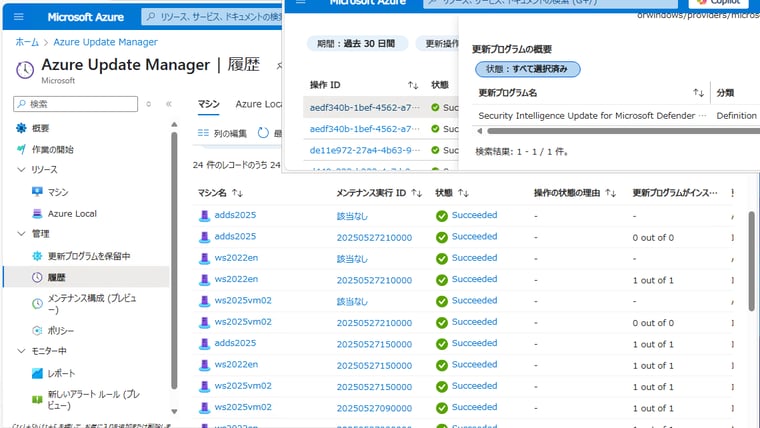Open Azure Update Manager breadcrumb link
The image size is (760, 428).
105,42
